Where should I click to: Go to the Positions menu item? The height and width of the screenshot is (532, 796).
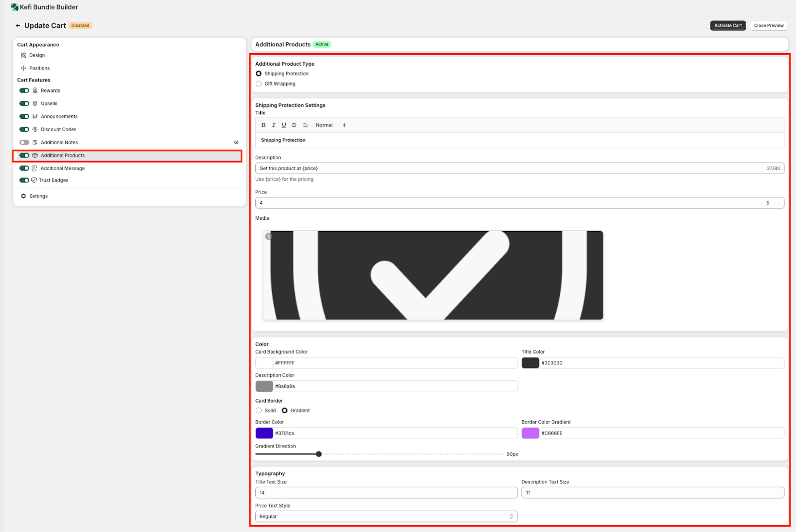pyautogui.click(x=39, y=68)
